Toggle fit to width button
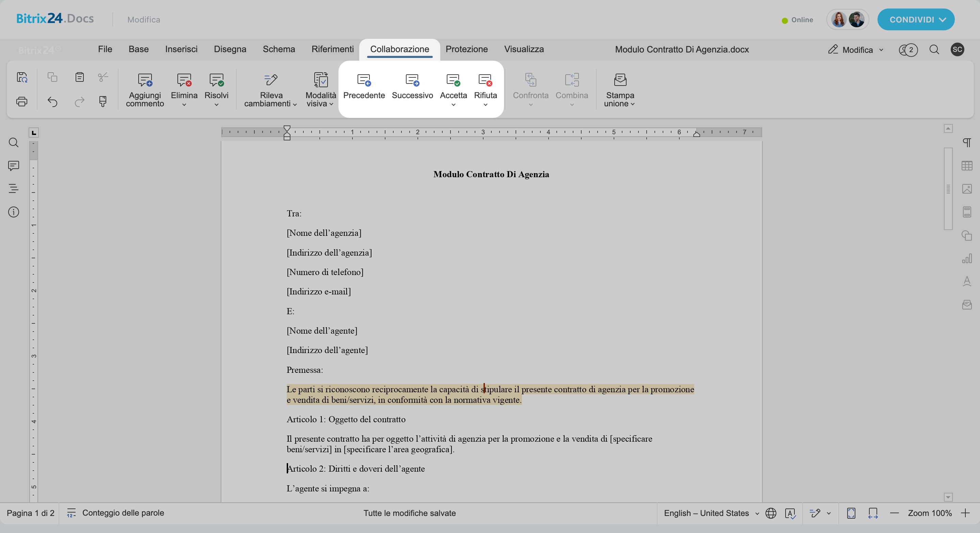 click(873, 513)
